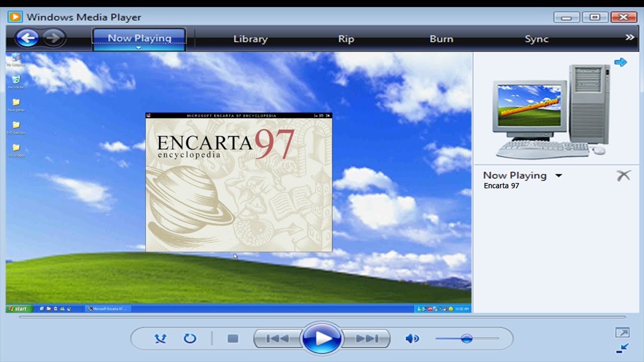The height and width of the screenshot is (362, 644).
Task: Switch to compact mode icon
Action: pyautogui.click(x=622, y=348)
